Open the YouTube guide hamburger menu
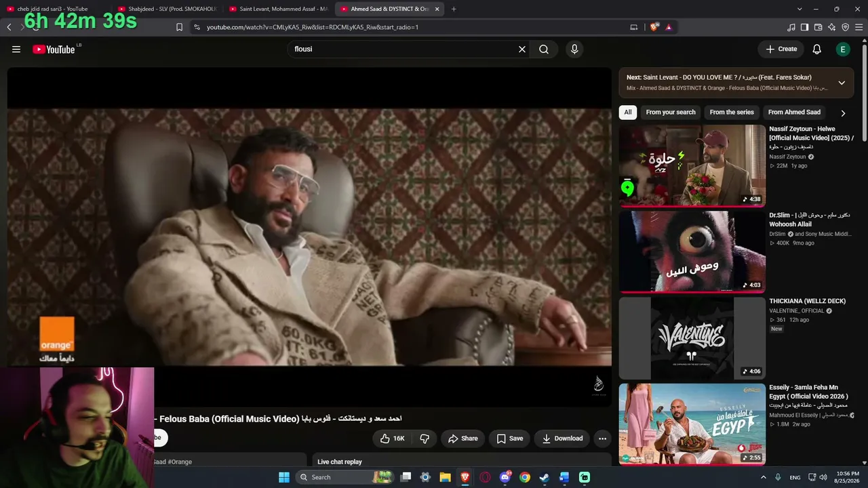868x488 pixels. point(16,49)
